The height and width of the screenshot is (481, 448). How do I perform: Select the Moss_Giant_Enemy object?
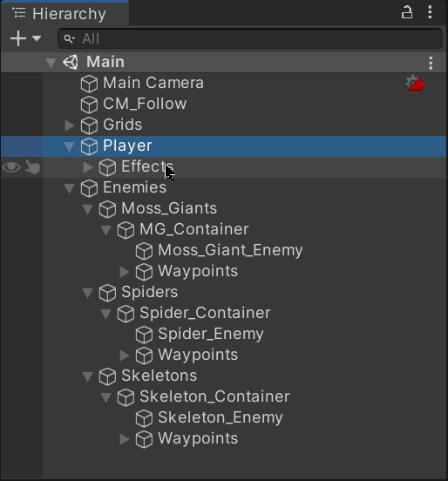click(x=230, y=250)
